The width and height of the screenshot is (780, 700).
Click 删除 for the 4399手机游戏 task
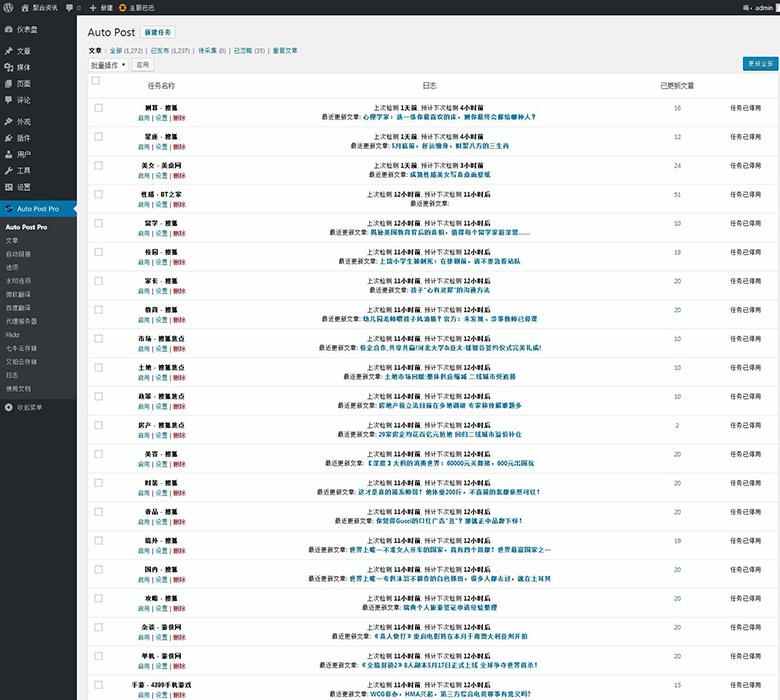coord(179,695)
